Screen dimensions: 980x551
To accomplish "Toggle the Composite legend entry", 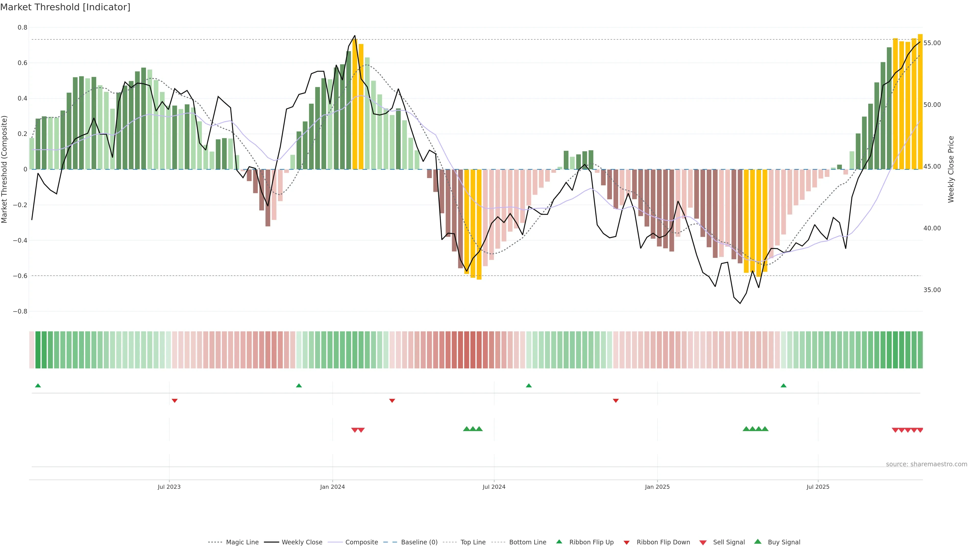I will (361, 542).
